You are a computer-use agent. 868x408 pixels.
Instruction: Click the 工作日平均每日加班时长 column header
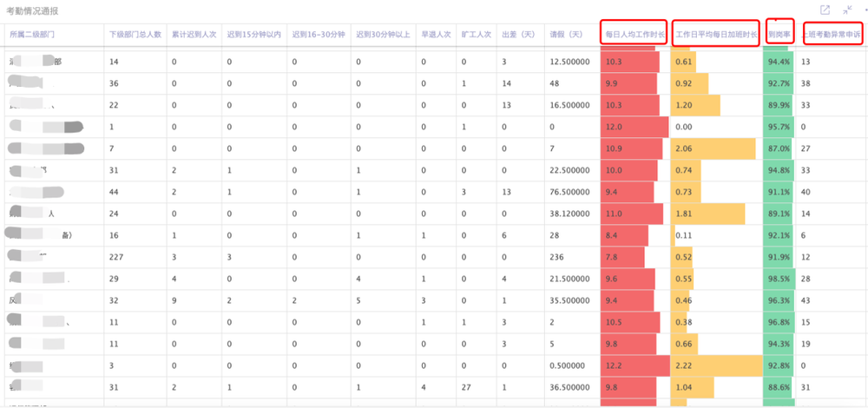[716, 34]
